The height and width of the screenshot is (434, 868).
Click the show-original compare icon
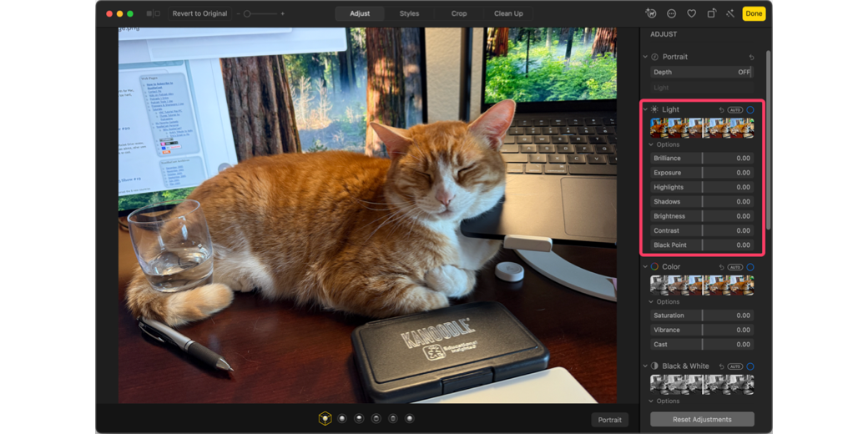pyautogui.click(x=152, y=13)
